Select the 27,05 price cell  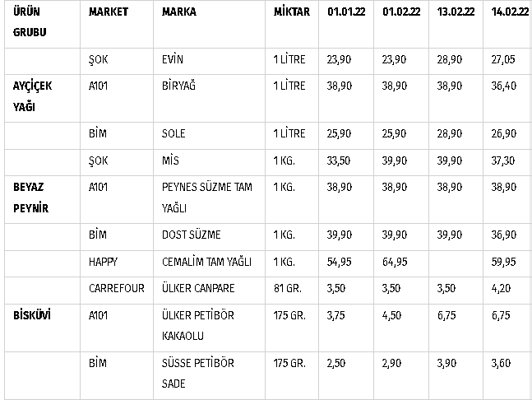click(503, 60)
